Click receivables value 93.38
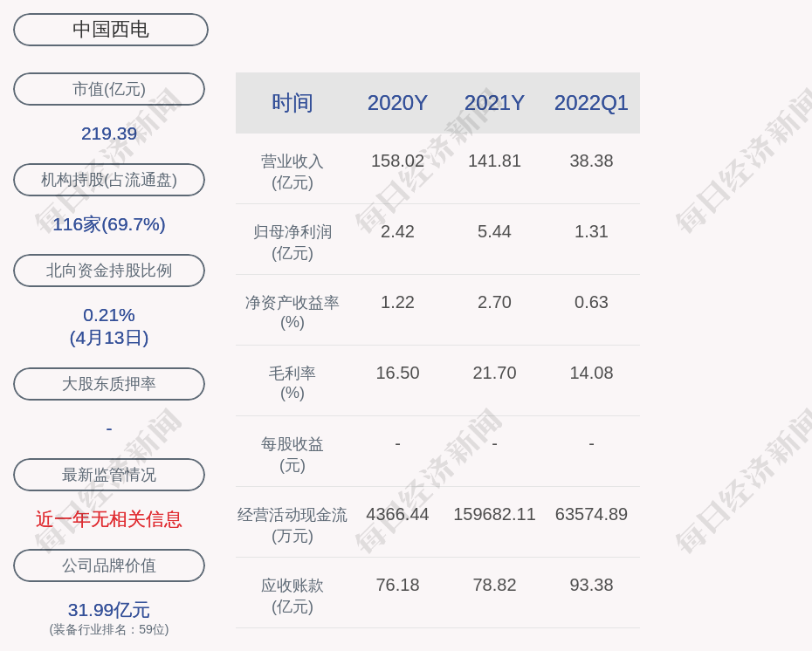The width and height of the screenshot is (812, 651). tap(591, 586)
